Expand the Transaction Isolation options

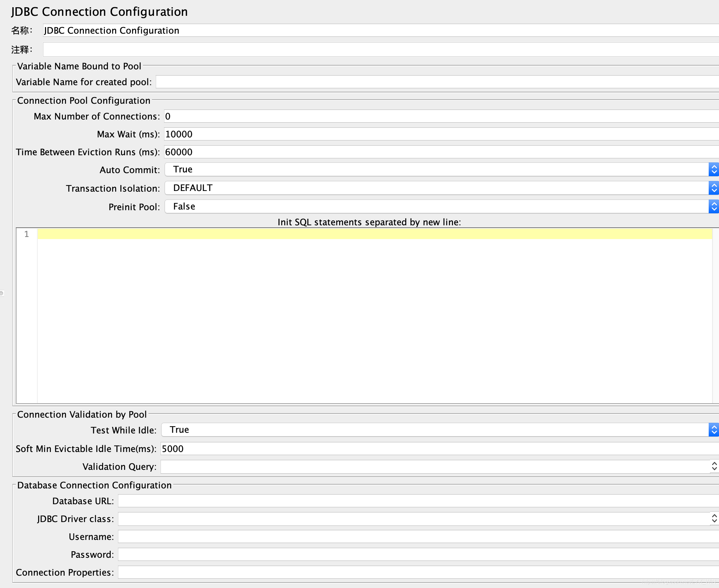coord(714,188)
